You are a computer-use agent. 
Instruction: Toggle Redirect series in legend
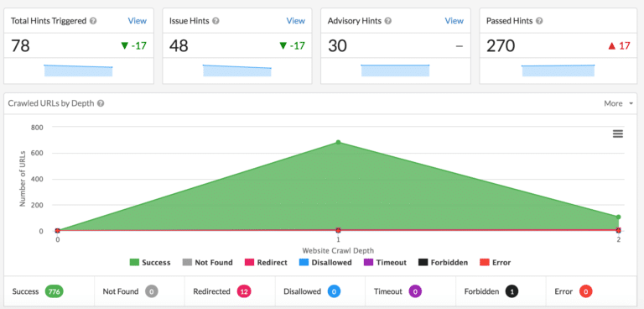(266, 263)
